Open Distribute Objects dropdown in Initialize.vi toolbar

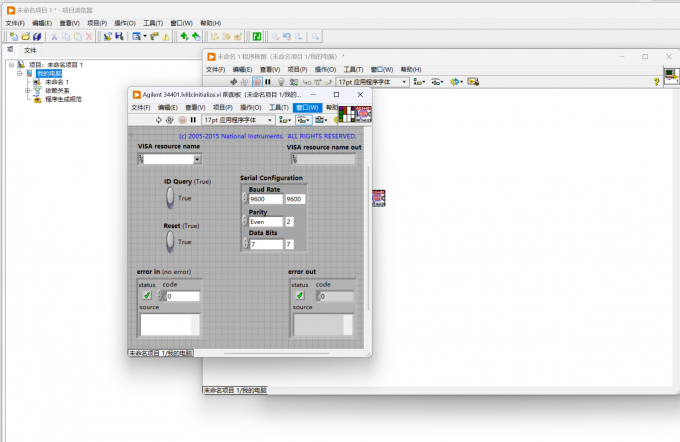point(303,120)
